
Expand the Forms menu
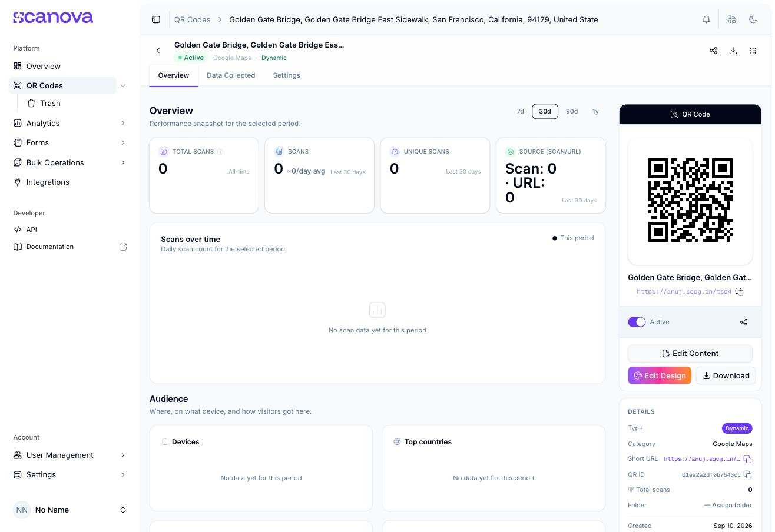(x=123, y=142)
